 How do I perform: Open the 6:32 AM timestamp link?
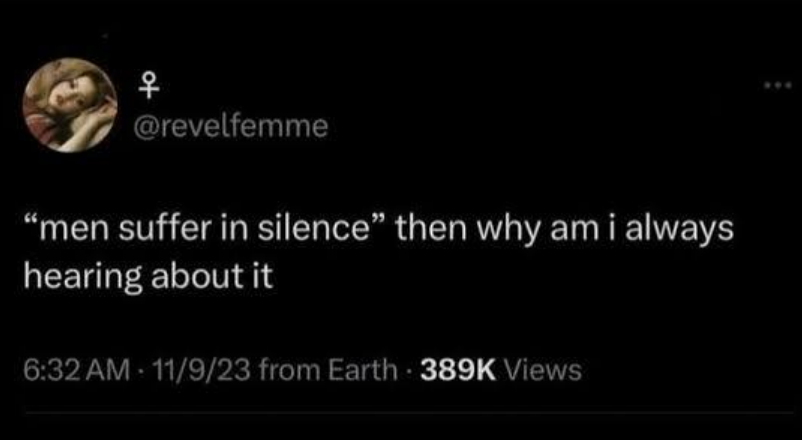pyautogui.click(x=77, y=370)
